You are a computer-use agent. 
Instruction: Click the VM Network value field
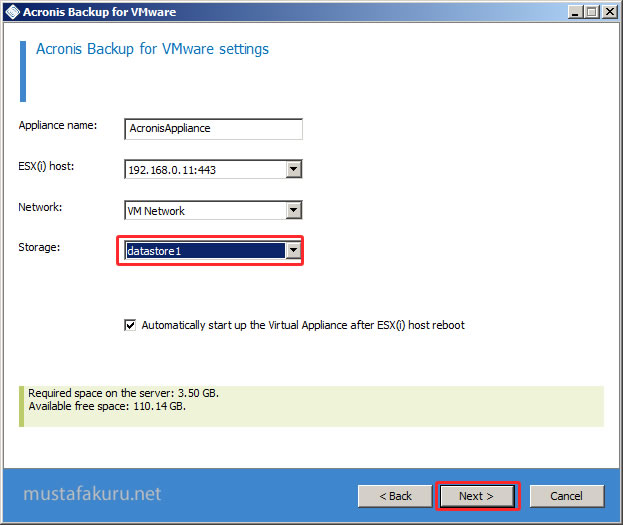click(x=205, y=211)
